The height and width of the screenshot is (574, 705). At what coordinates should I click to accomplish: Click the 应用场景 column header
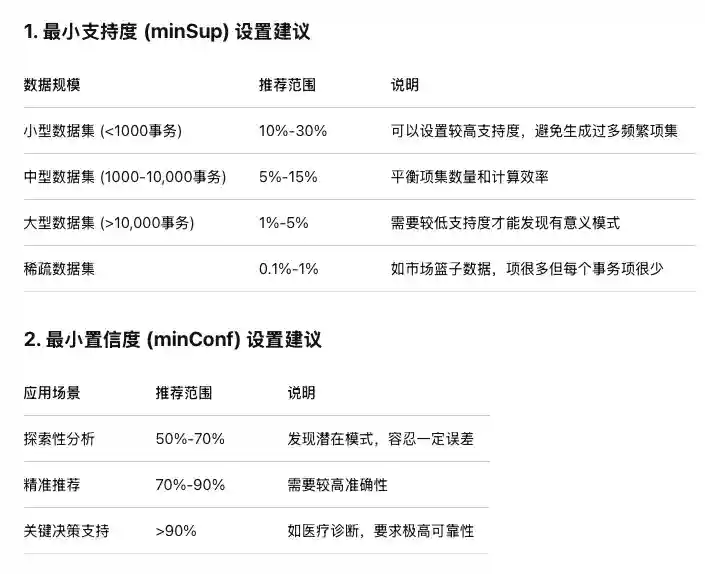(x=52, y=393)
